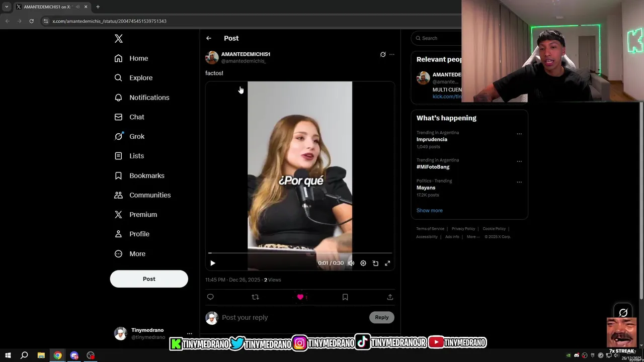Open video settings gear
The image size is (644, 362).
coord(363,263)
